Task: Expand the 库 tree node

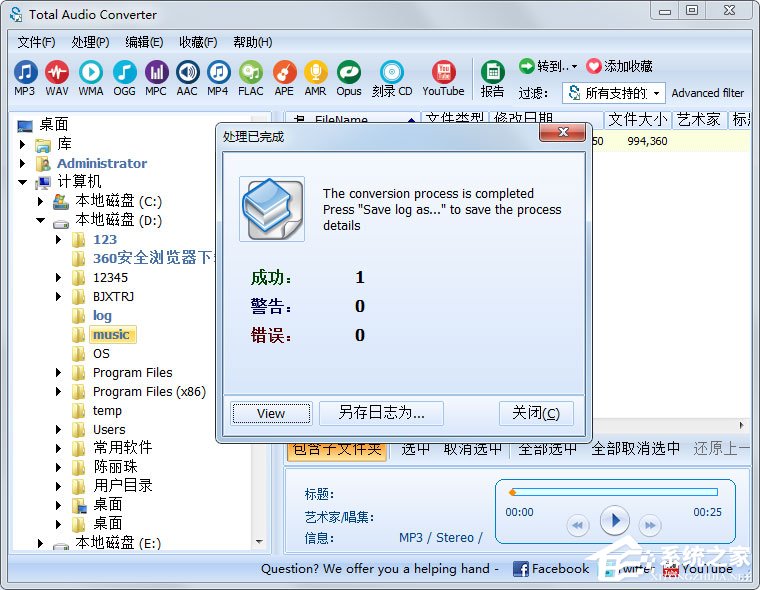Action: pyautogui.click(x=22, y=144)
